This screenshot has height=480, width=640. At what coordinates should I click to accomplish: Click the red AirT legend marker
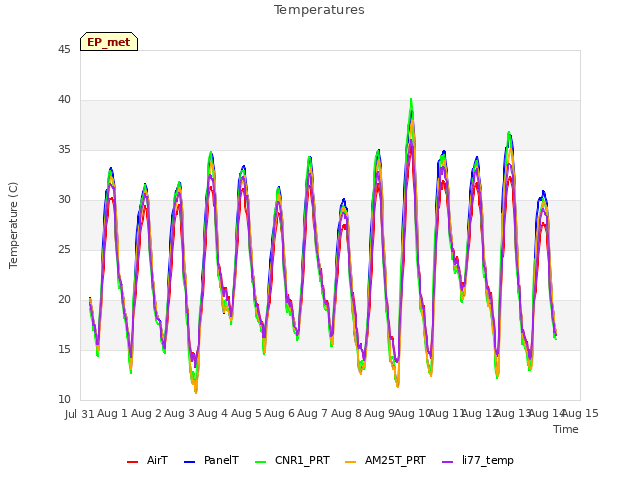tap(132, 462)
